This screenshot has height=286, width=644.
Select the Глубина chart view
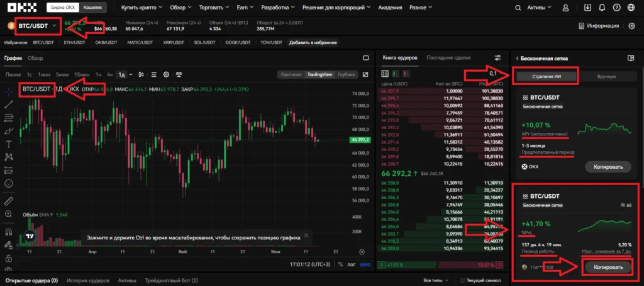[x=346, y=74]
